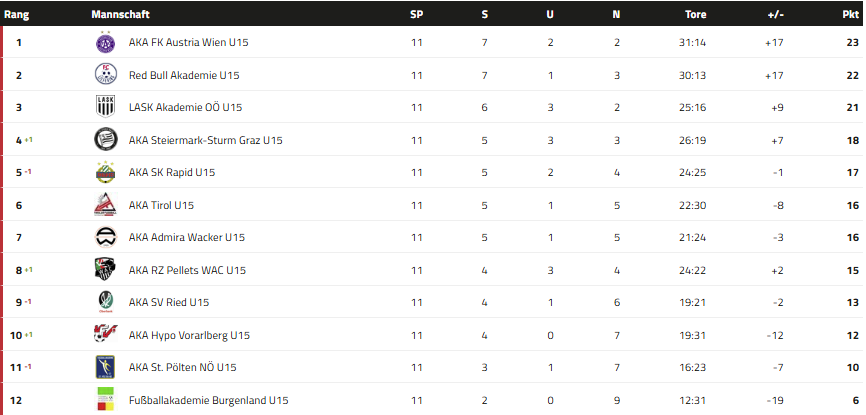Open the Red Bull Akademie U15 link
Viewport: 866px width, 415px height.
(184, 75)
